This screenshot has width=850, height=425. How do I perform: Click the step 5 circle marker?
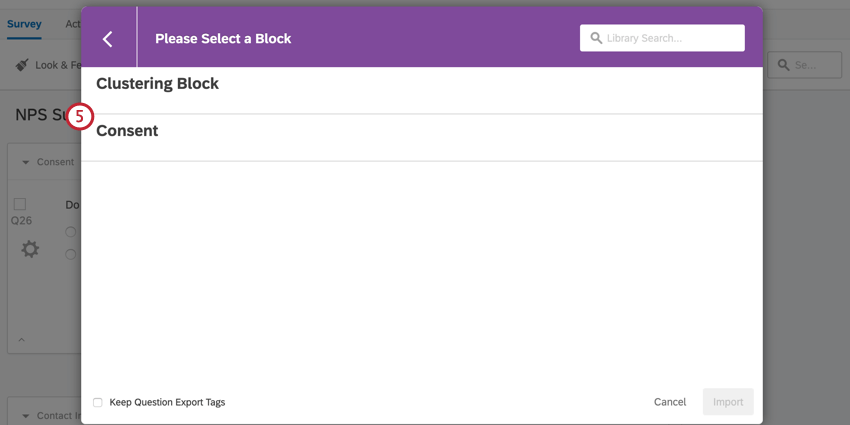pyautogui.click(x=79, y=117)
